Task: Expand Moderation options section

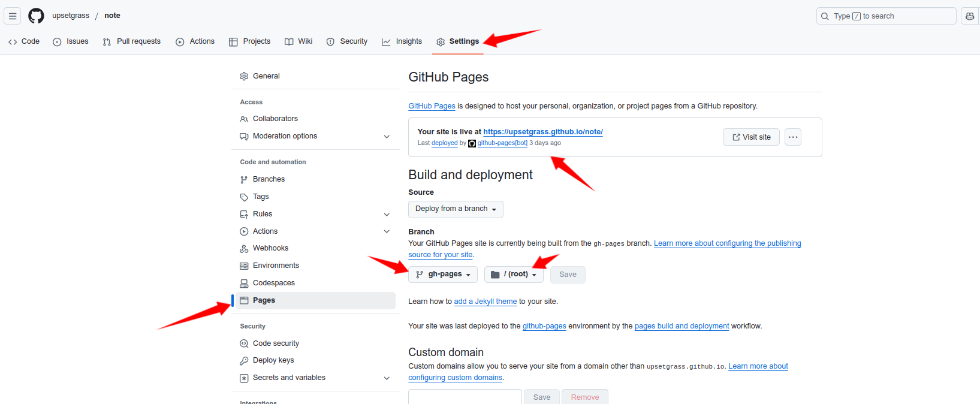Action: click(387, 137)
